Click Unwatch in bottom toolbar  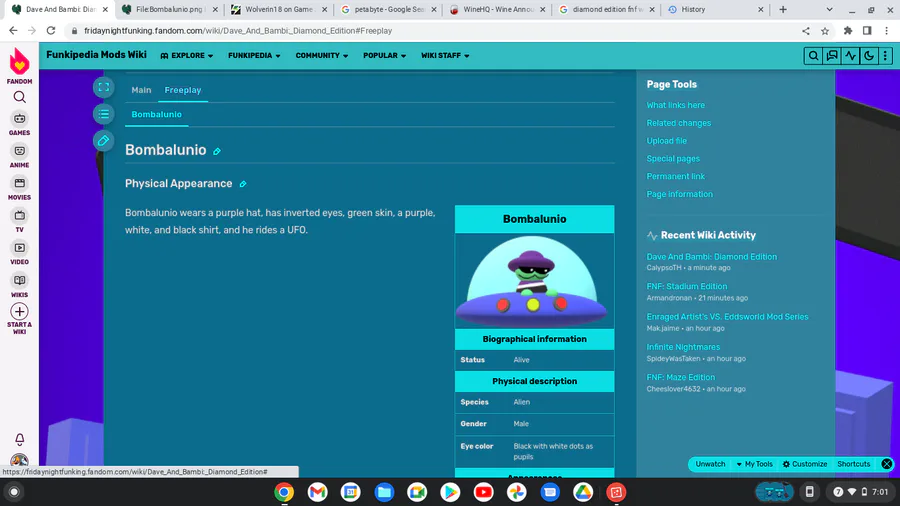click(710, 464)
